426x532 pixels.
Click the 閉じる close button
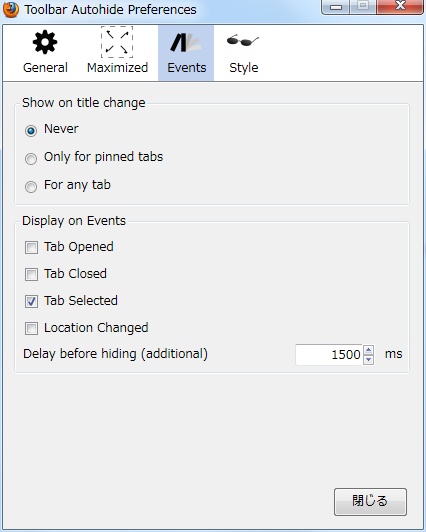[x=370, y=502]
